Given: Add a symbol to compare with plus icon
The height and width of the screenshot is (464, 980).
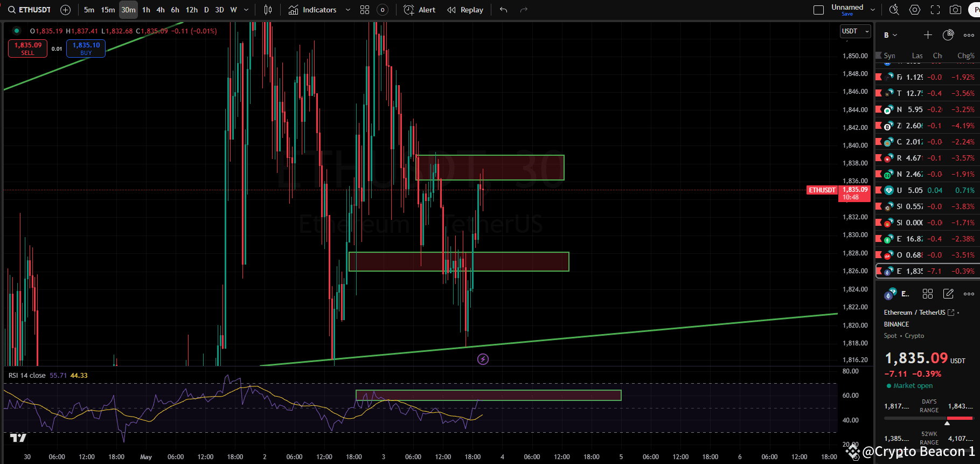Looking at the screenshot, I should [65, 10].
